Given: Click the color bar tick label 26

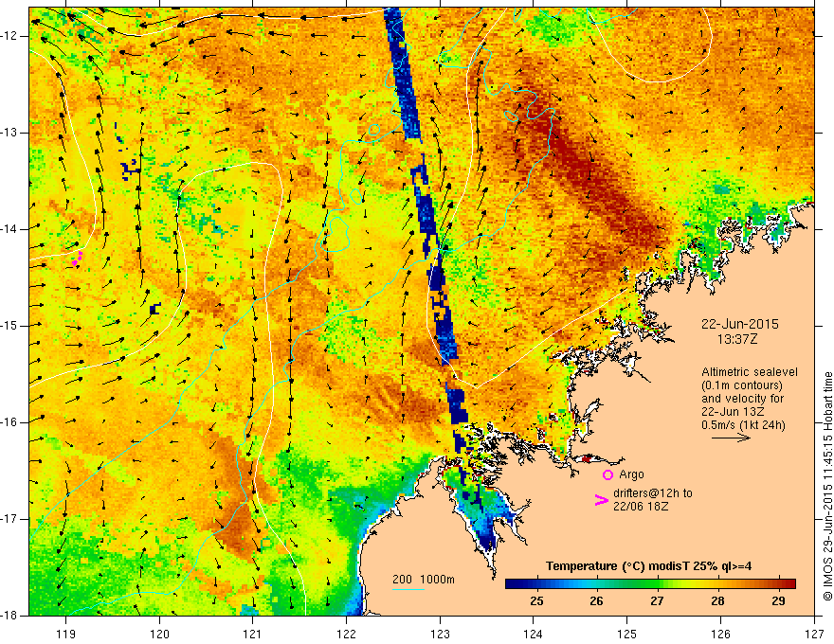Looking at the screenshot, I should pos(596,601).
